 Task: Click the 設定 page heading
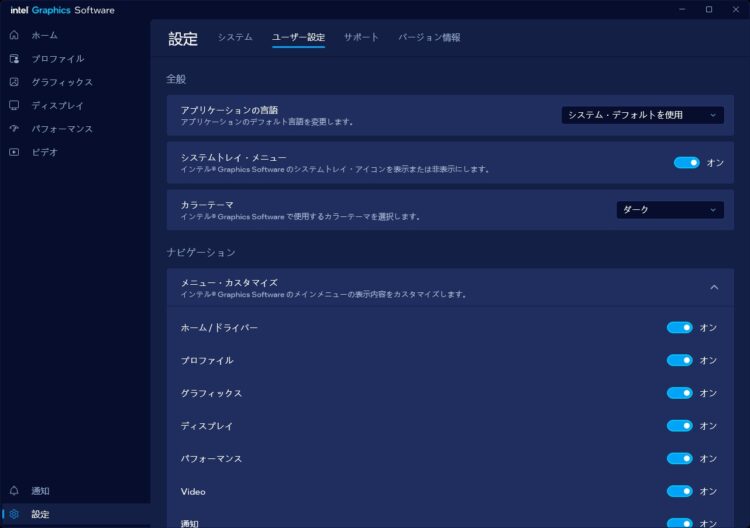point(183,39)
